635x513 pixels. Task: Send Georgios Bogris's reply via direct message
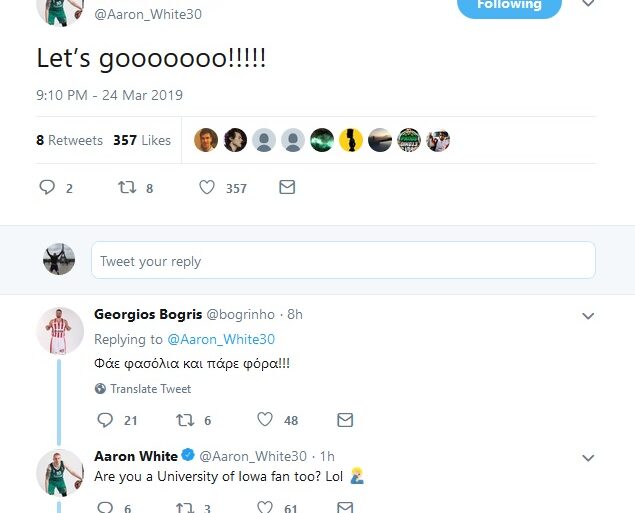coord(345,420)
